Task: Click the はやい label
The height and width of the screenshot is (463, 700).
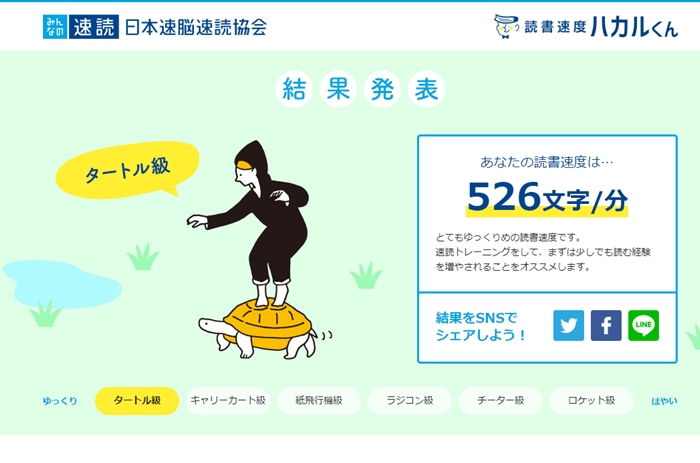Action: pyautogui.click(x=664, y=401)
